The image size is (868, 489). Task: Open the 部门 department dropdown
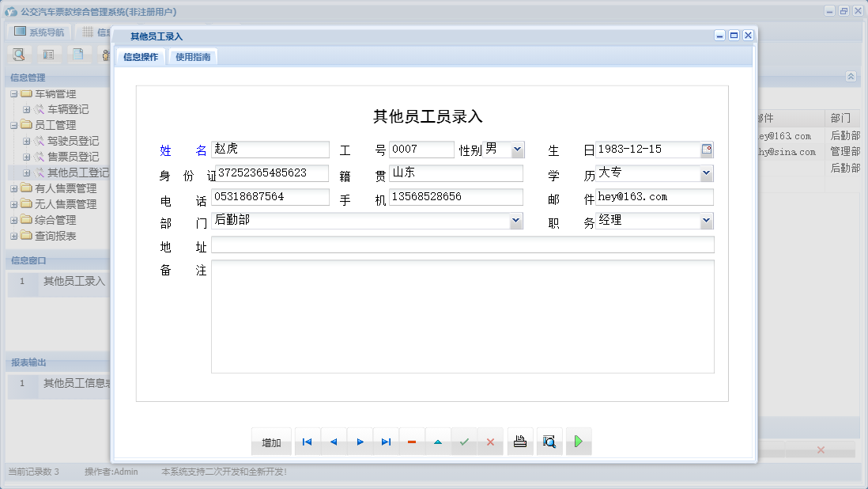coord(515,222)
